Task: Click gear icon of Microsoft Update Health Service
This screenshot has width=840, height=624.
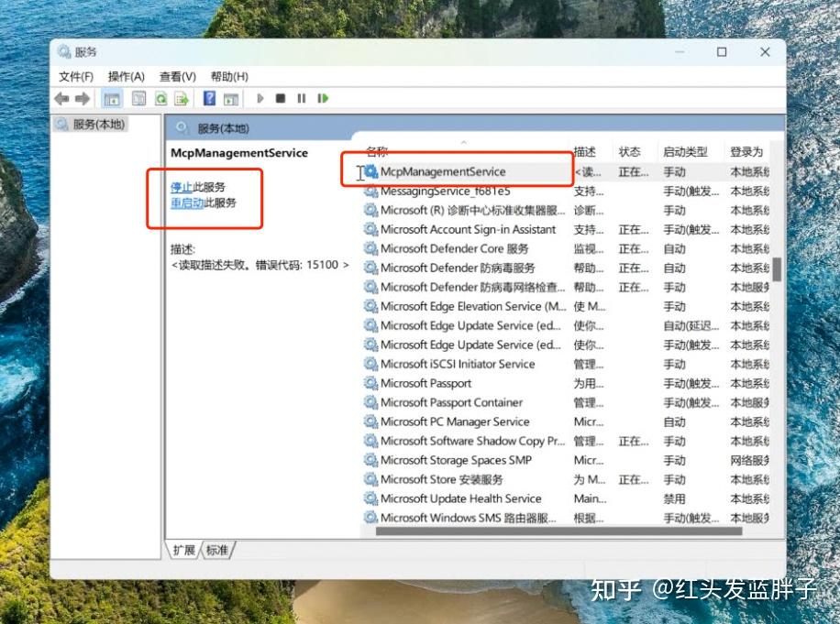Action: click(x=370, y=498)
